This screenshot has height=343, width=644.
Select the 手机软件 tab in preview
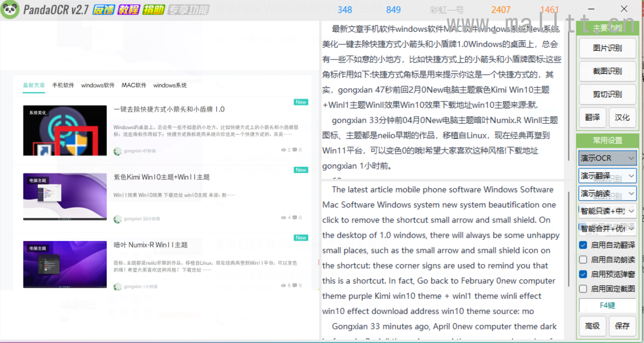[x=63, y=86]
